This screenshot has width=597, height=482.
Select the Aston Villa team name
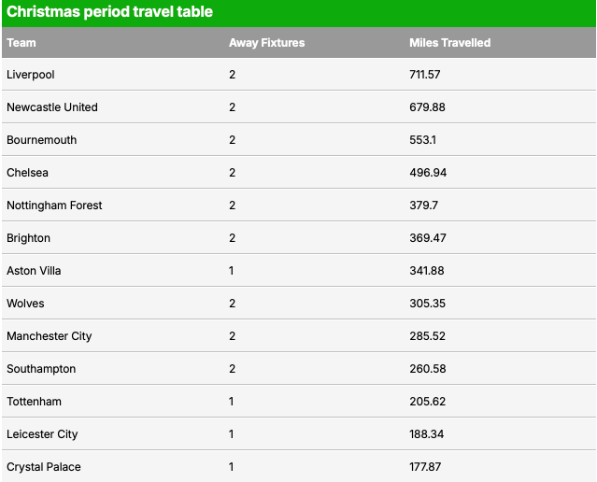click(34, 271)
